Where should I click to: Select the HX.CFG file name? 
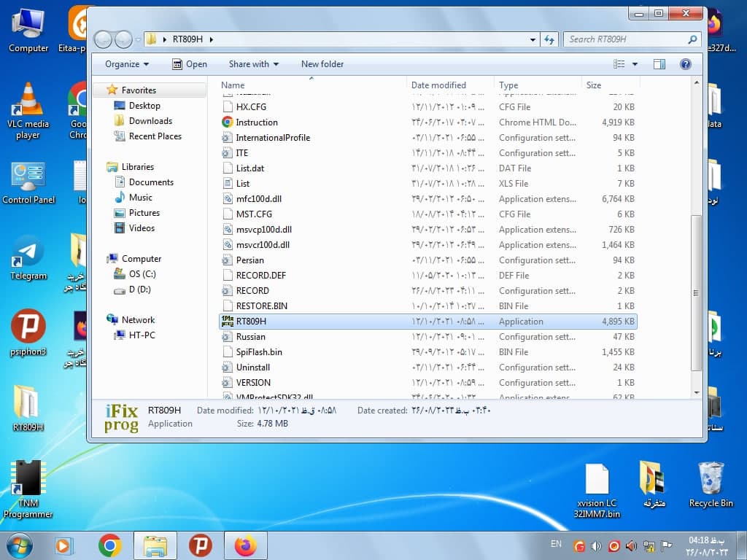pos(251,107)
